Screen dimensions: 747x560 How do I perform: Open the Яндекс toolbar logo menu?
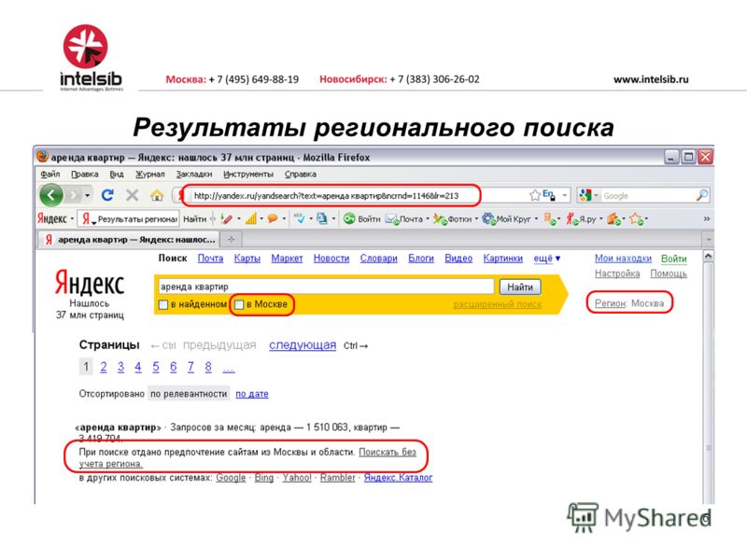coord(55,219)
